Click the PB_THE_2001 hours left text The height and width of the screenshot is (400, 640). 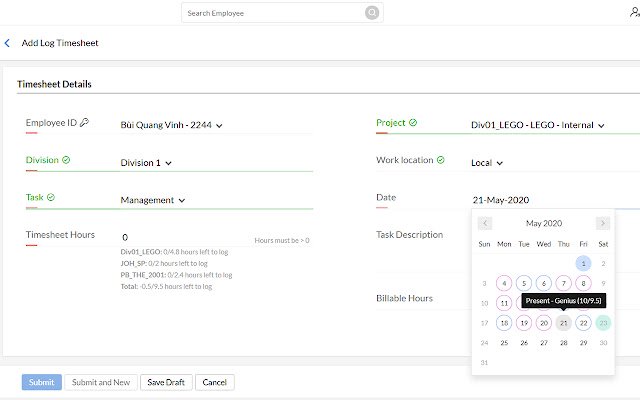[x=176, y=275]
